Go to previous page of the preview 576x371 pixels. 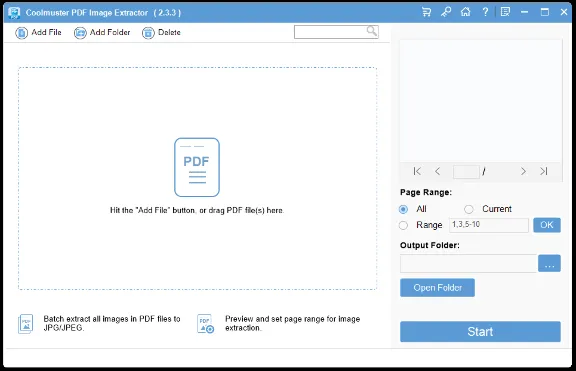click(437, 171)
